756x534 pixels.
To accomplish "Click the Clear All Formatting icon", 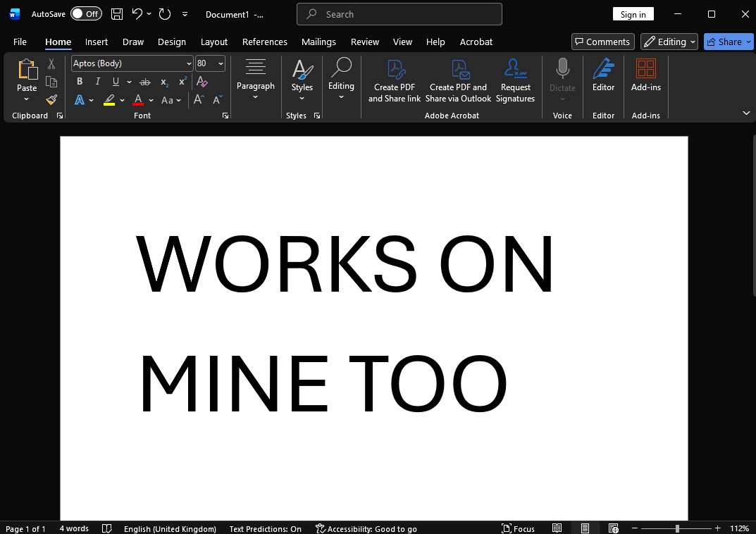I will (202, 82).
